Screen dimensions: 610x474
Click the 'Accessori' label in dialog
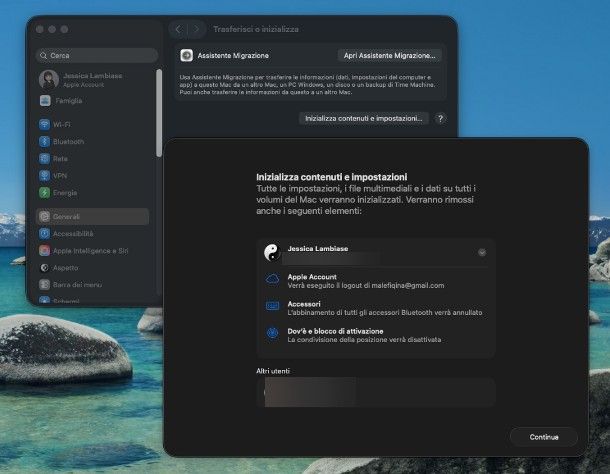(x=304, y=304)
